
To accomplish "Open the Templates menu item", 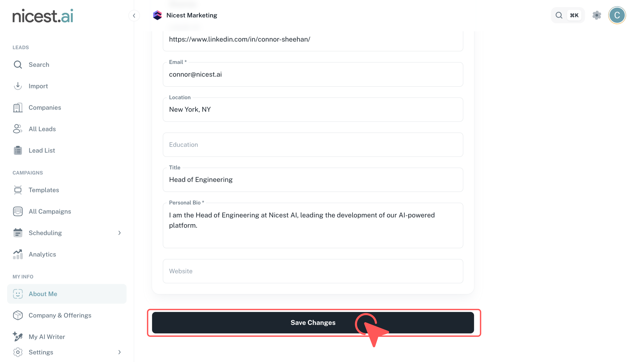I will click(x=44, y=190).
